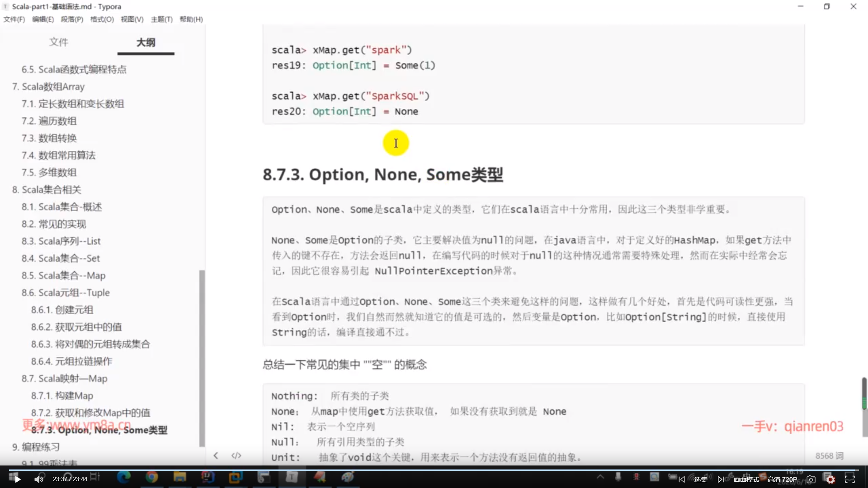The image size is (868, 488).
Task: Switch to the 文件 sidebar tab
Action: pyautogui.click(x=58, y=42)
